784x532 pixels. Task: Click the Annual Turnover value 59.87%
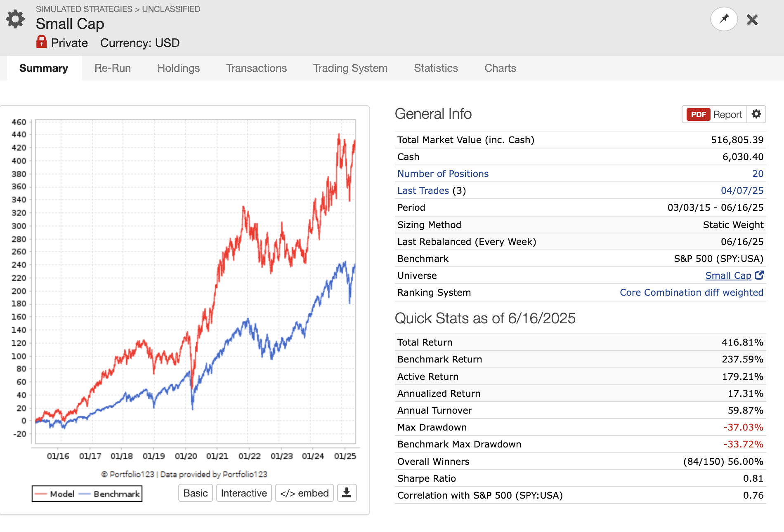(x=745, y=410)
